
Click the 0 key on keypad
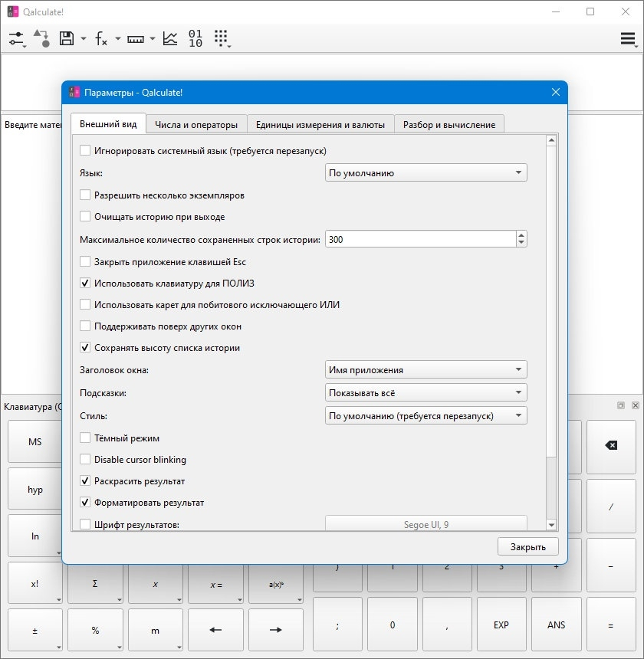(x=393, y=625)
